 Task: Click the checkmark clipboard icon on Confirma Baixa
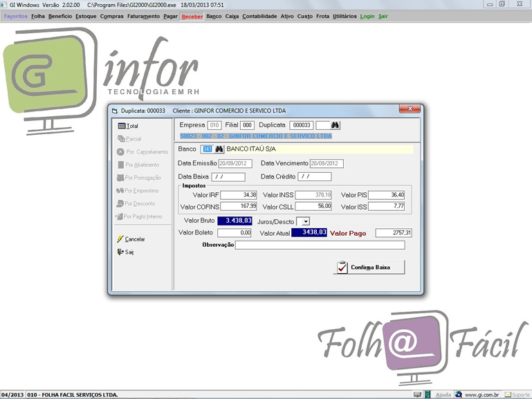342,267
